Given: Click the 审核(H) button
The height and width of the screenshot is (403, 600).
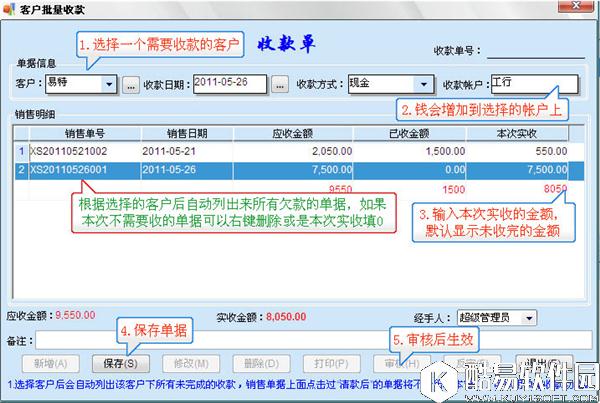Looking at the screenshot, I should pyautogui.click(x=402, y=364).
